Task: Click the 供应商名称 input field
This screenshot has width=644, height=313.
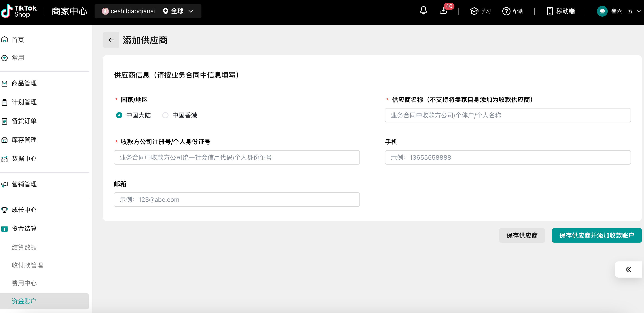Action: [x=508, y=115]
